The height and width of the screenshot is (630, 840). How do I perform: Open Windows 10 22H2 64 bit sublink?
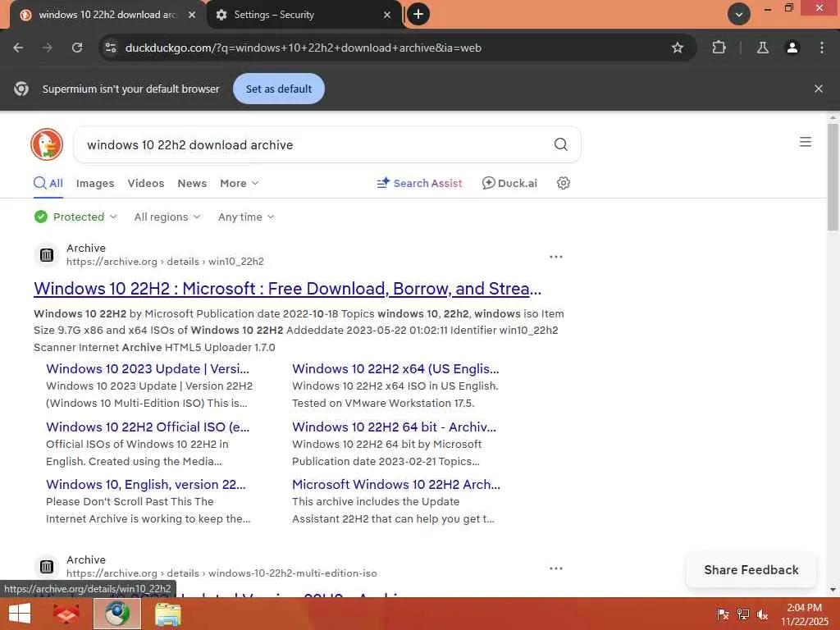(x=395, y=427)
